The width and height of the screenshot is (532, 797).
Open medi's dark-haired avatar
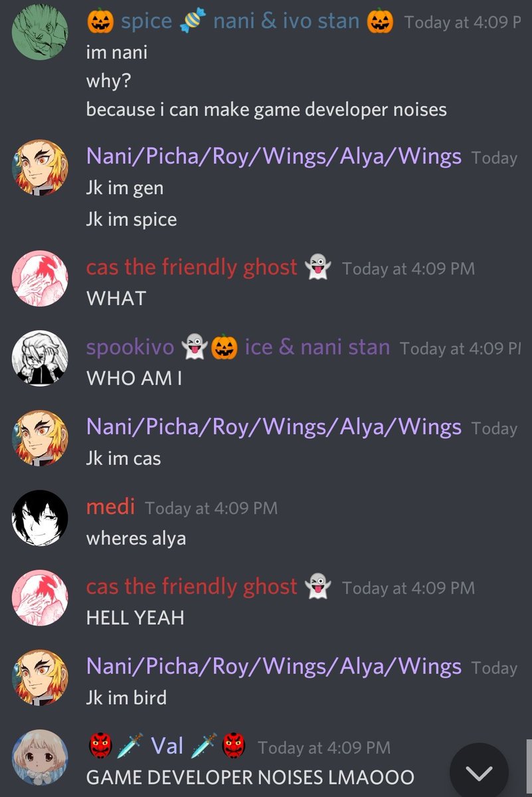pyautogui.click(x=40, y=517)
